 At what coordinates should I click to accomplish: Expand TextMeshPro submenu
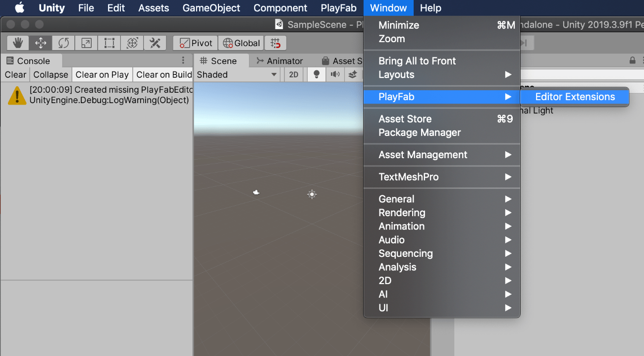(442, 177)
